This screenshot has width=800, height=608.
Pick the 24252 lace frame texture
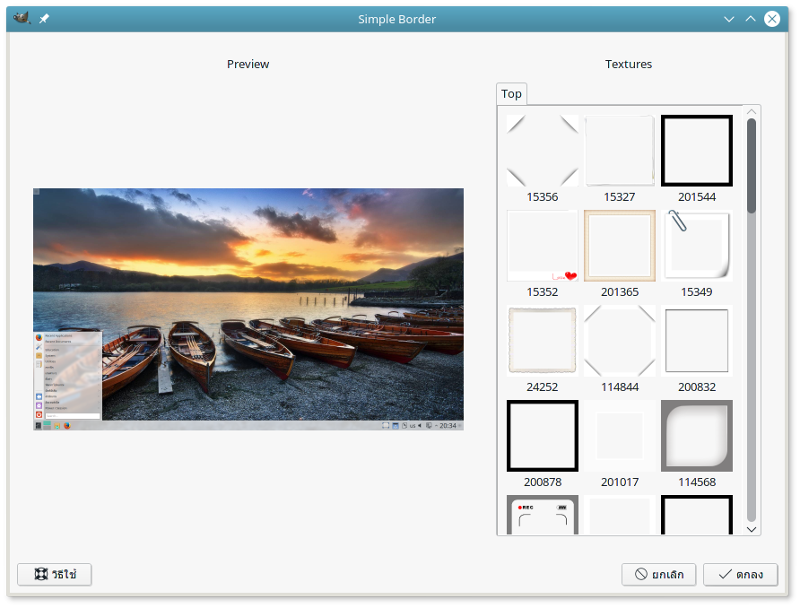pyautogui.click(x=542, y=341)
